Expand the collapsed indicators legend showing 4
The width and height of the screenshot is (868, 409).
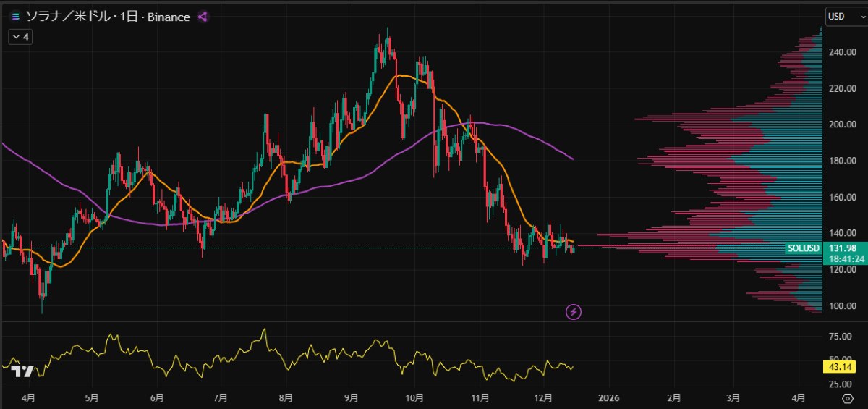point(20,36)
